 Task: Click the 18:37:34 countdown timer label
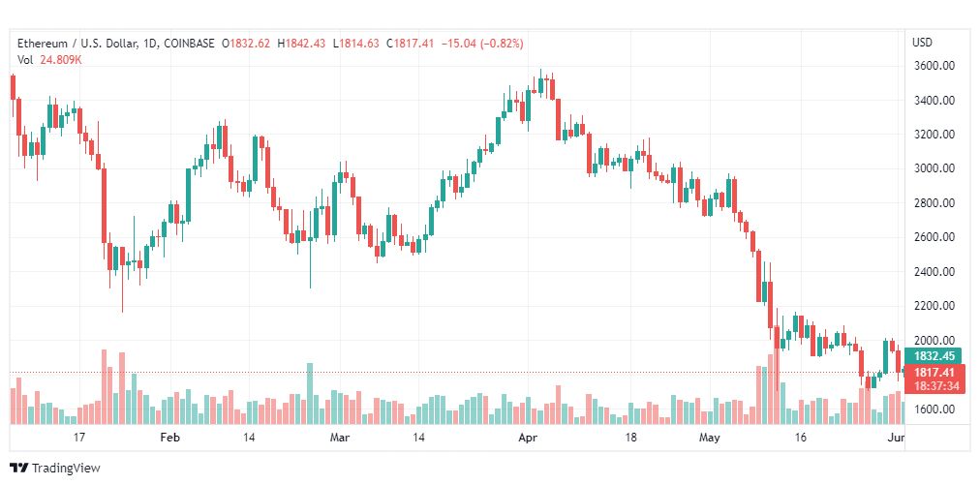[x=934, y=386]
